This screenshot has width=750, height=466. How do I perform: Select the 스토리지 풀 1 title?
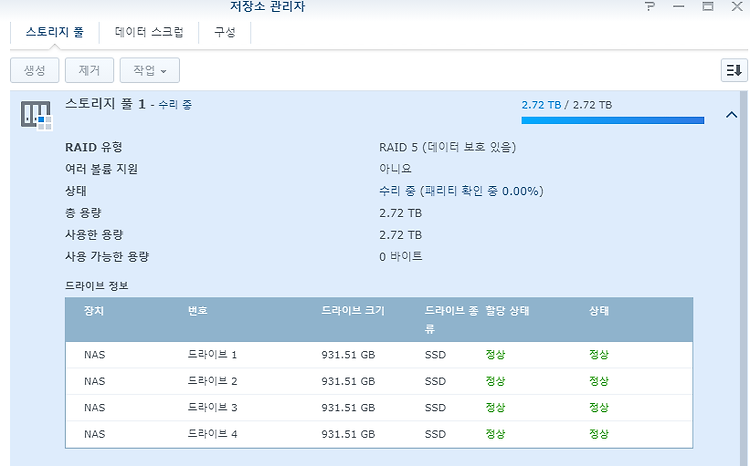(x=105, y=104)
